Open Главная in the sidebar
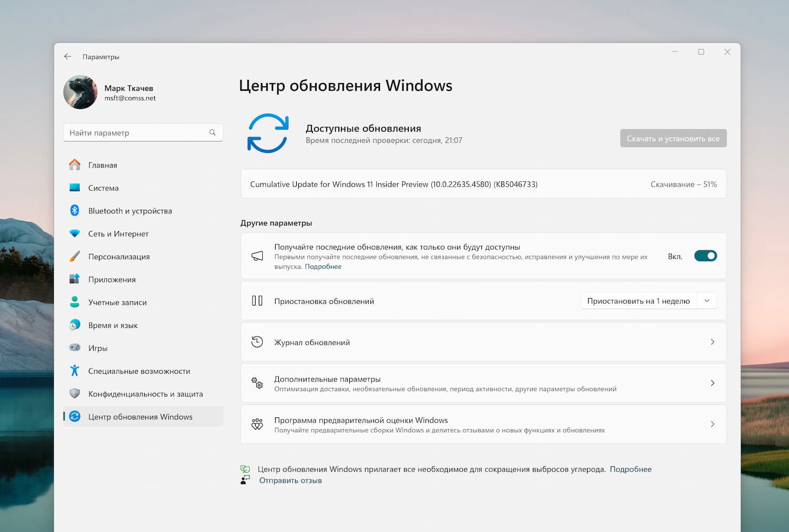 point(143,165)
